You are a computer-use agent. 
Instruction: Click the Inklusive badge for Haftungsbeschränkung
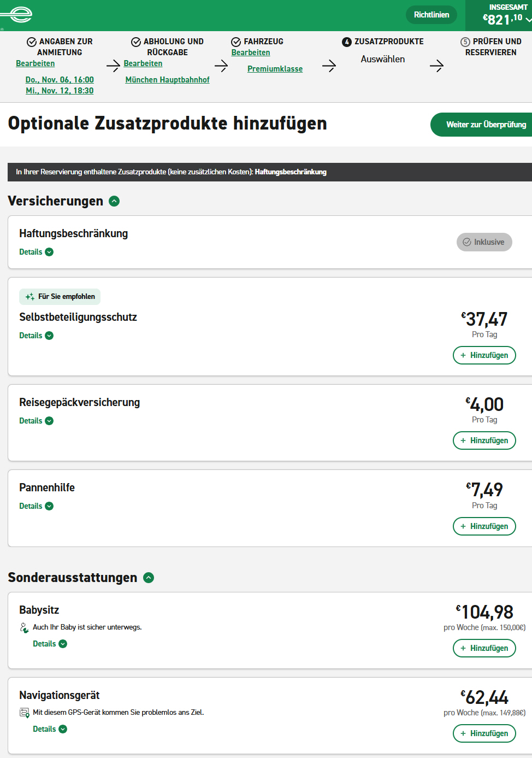[484, 242]
